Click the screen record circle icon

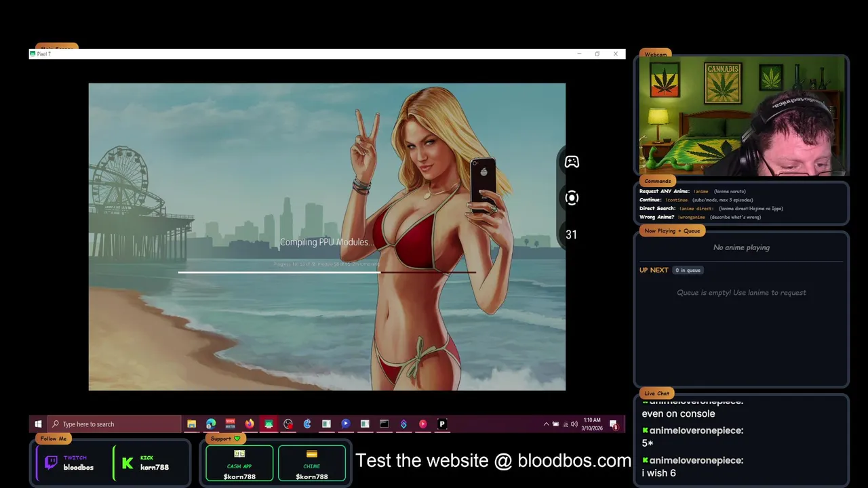click(x=572, y=198)
